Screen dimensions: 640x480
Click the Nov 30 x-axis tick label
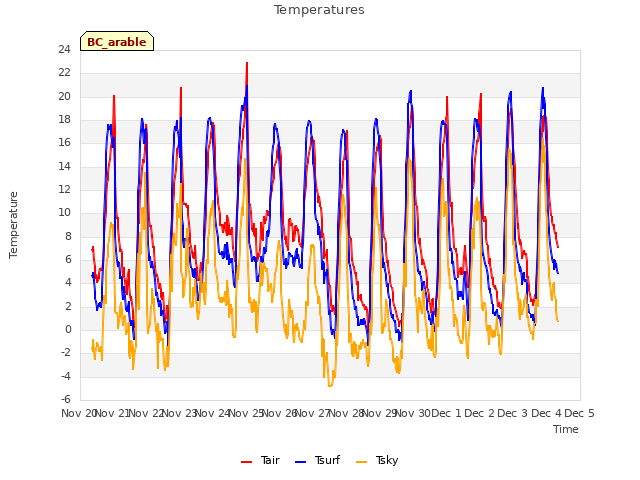pos(413,413)
